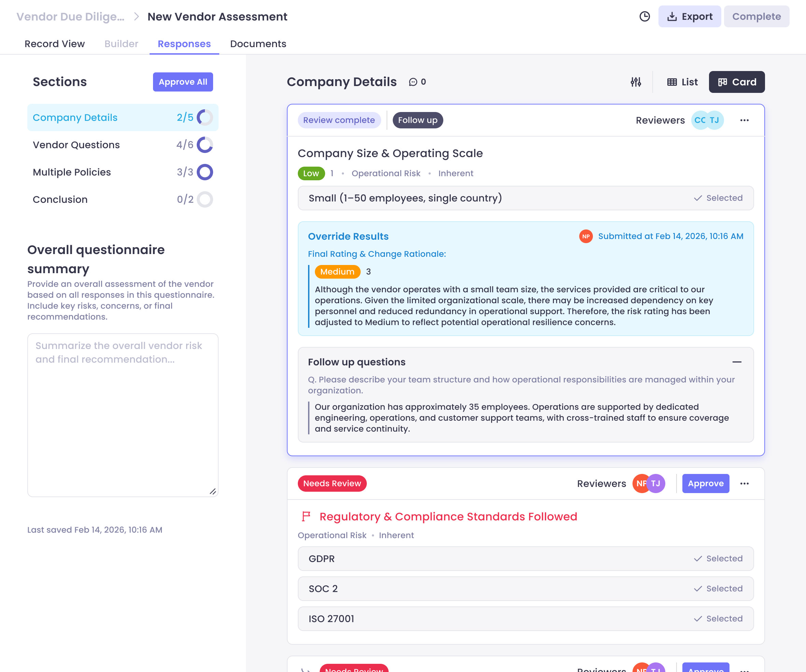Click the Approve All button
806x672 pixels.
pyautogui.click(x=183, y=82)
